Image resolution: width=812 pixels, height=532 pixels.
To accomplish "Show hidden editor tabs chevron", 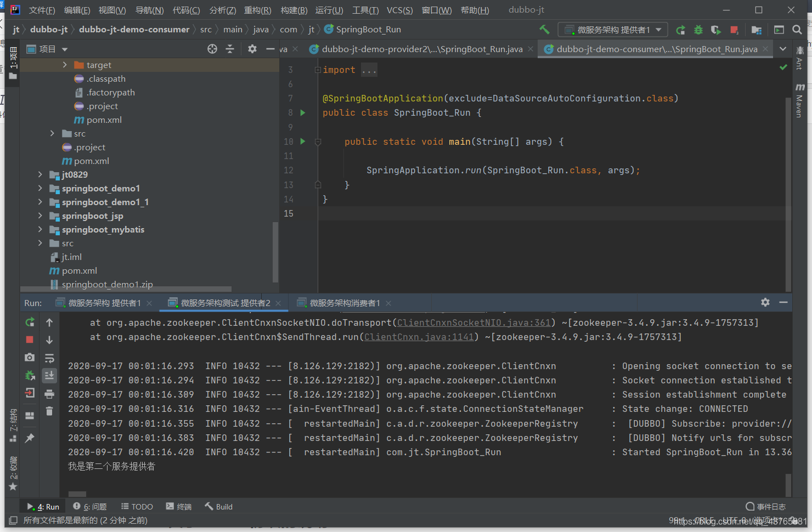I will click(x=783, y=49).
